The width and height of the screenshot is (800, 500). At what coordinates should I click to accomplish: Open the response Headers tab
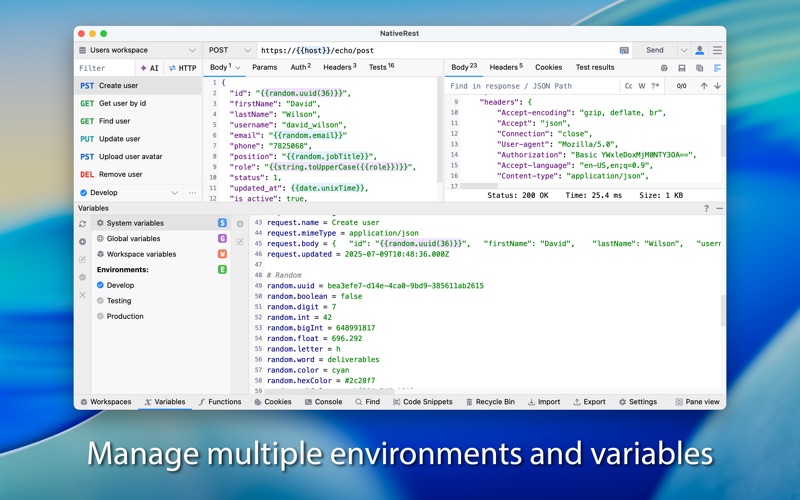point(506,67)
